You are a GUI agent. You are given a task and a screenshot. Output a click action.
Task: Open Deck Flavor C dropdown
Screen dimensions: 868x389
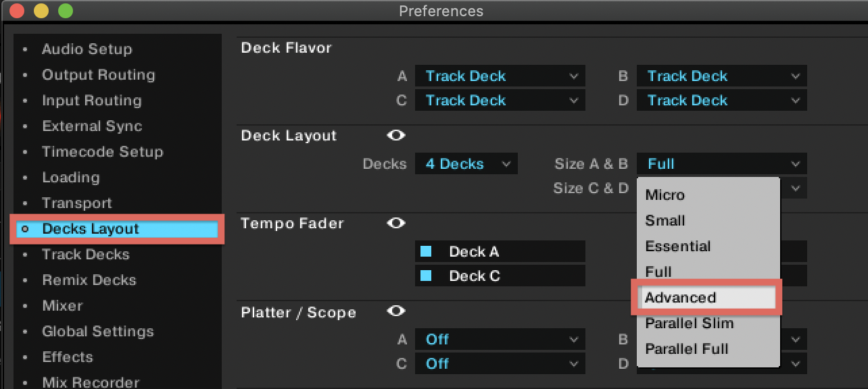(x=500, y=101)
